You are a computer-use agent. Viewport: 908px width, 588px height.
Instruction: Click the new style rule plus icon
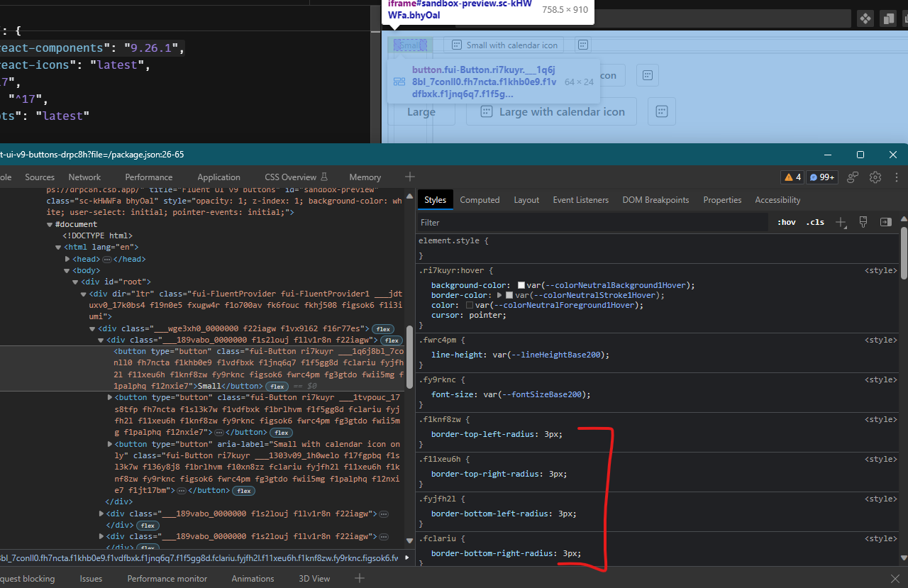841,222
